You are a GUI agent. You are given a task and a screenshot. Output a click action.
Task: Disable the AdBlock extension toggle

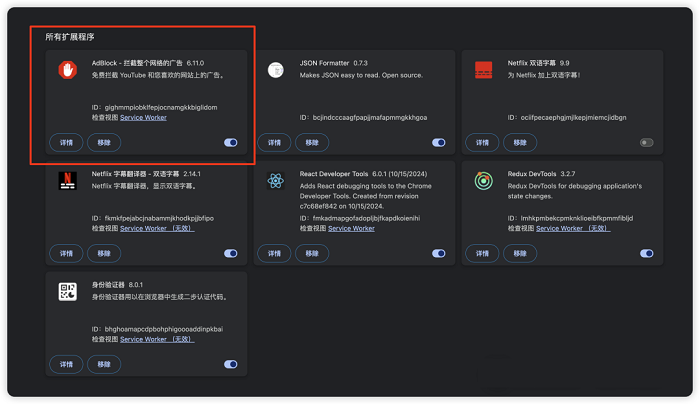[x=231, y=142]
